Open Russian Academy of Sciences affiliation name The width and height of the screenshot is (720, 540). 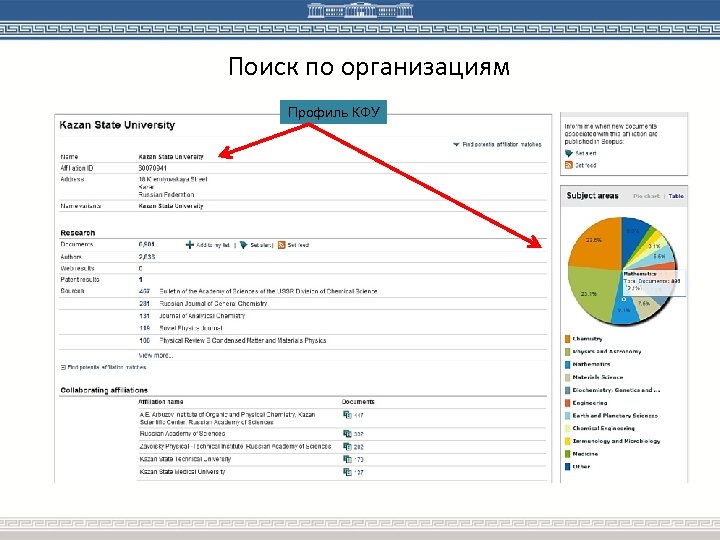point(182,433)
